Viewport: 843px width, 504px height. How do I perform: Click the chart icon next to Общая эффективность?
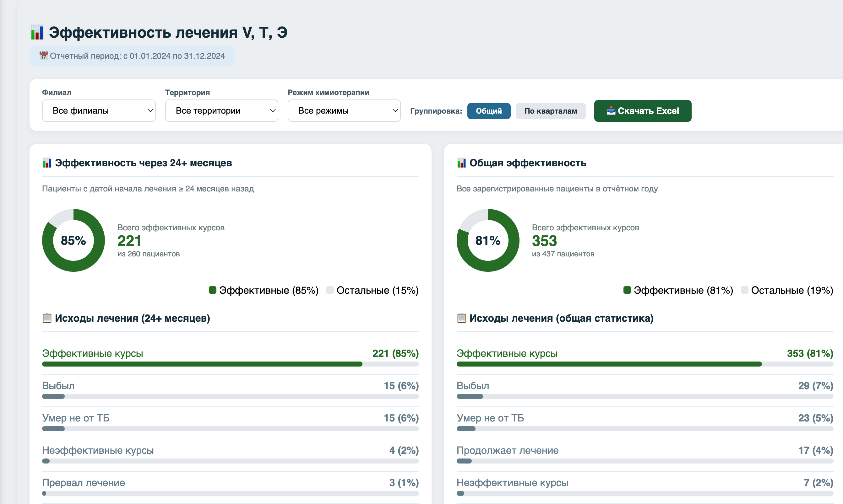click(461, 163)
